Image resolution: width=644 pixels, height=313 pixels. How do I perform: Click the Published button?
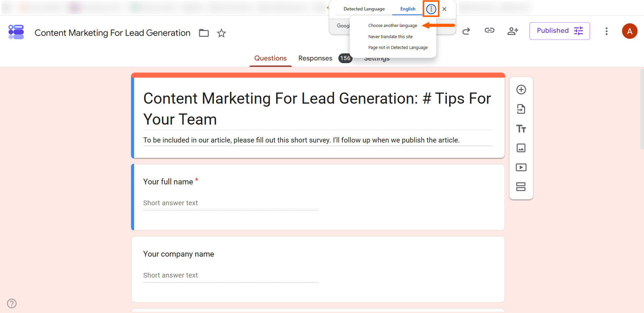pos(560,31)
